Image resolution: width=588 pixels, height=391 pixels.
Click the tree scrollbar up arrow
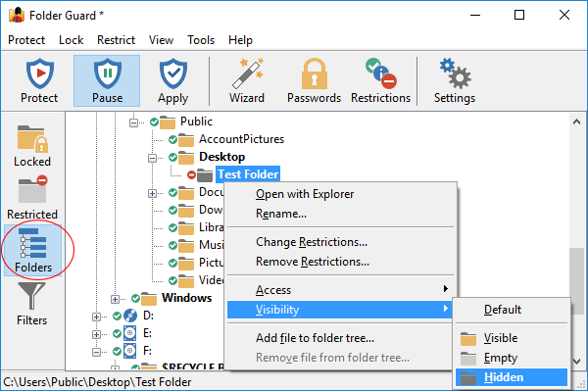[577, 122]
